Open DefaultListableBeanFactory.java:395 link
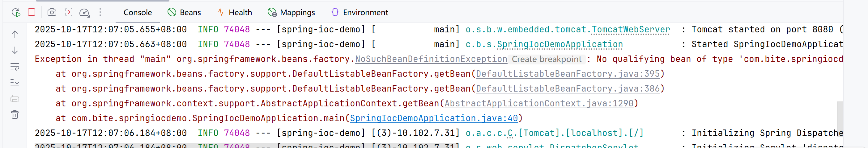Screen dimensions: 868x148 568,74
